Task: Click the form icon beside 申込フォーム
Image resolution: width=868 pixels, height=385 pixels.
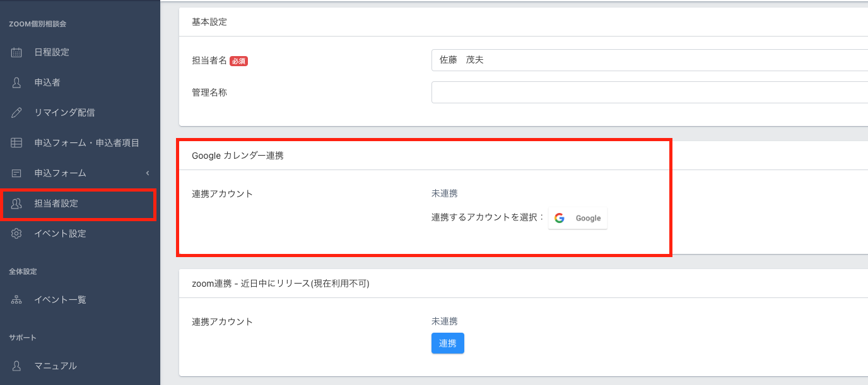Action: pos(17,173)
